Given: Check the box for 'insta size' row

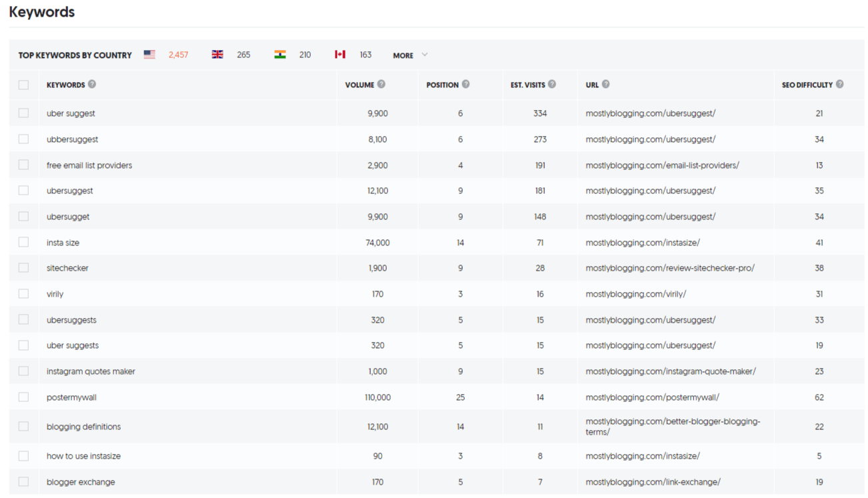Looking at the screenshot, I should click(x=24, y=243).
